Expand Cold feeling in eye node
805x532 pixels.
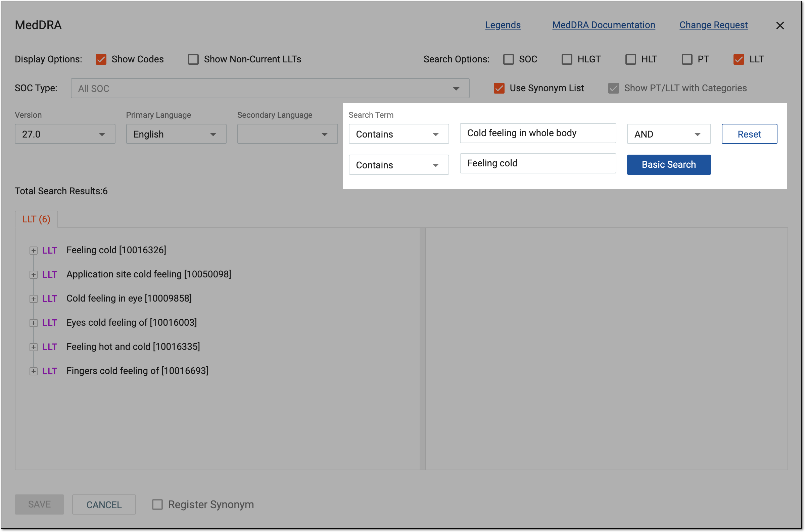tap(33, 299)
